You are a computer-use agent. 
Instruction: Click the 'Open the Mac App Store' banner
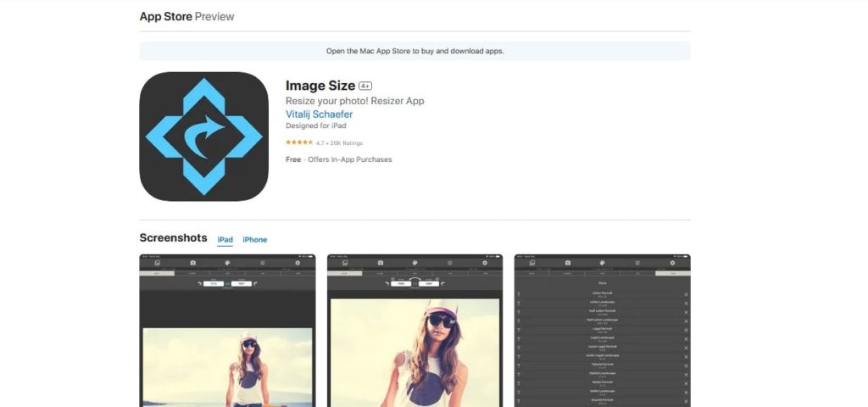(415, 51)
